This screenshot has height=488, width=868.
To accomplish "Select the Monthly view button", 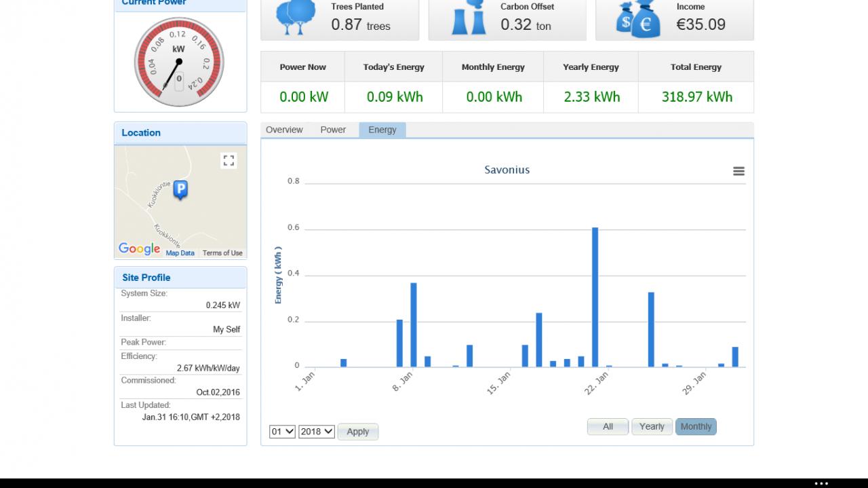I will tap(696, 426).
